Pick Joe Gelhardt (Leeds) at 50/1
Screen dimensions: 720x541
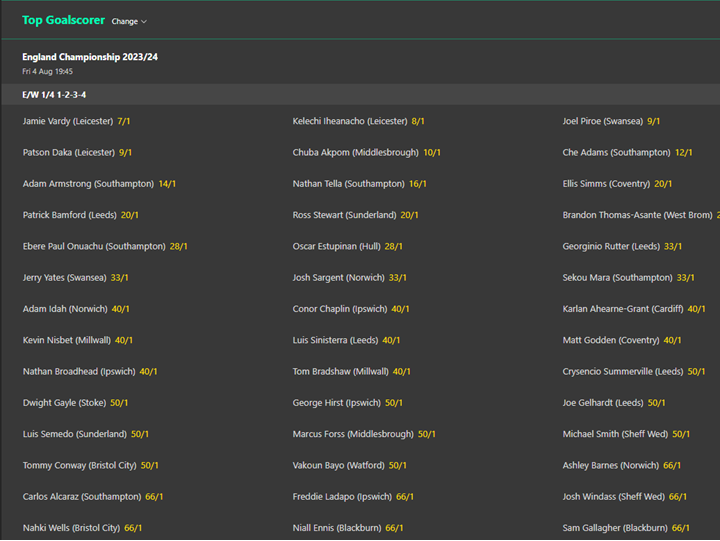click(x=614, y=402)
